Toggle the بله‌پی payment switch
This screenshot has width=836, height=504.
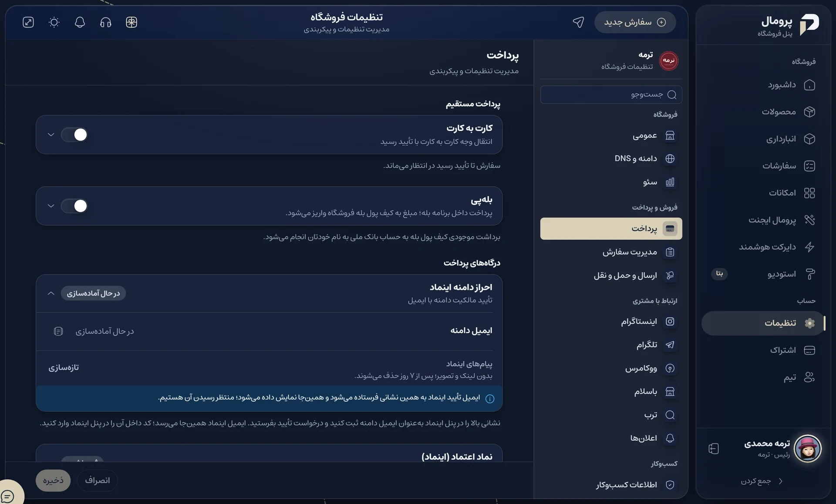coord(74,206)
